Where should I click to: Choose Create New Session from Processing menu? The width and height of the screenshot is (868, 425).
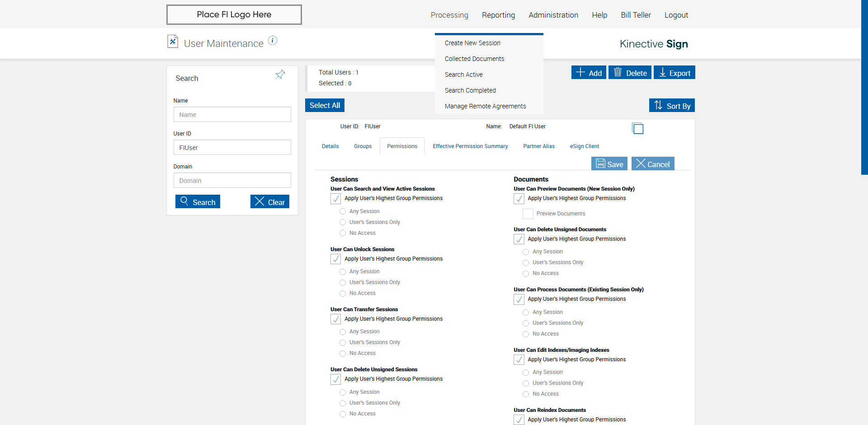(472, 43)
